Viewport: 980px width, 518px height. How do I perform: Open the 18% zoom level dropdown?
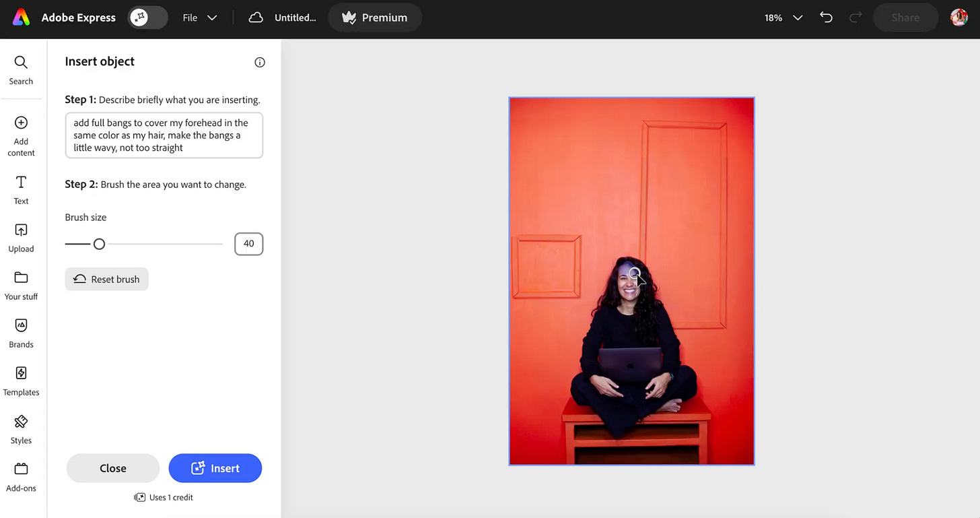click(x=783, y=18)
